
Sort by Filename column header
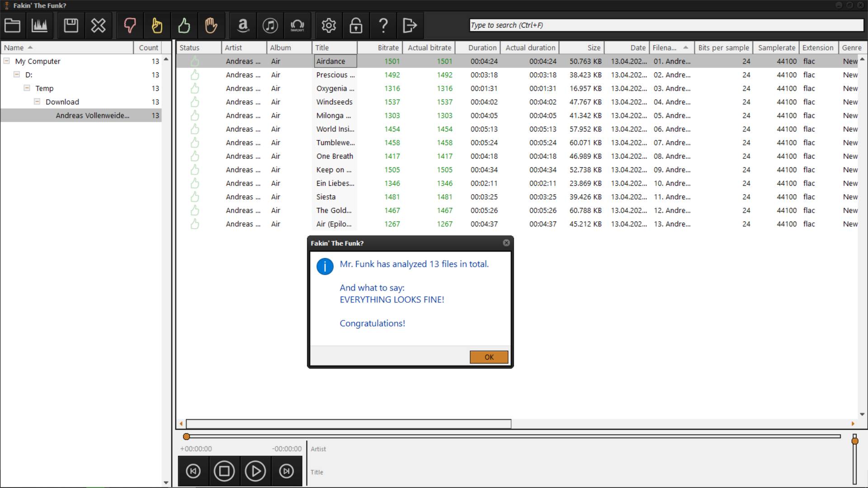(x=671, y=47)
